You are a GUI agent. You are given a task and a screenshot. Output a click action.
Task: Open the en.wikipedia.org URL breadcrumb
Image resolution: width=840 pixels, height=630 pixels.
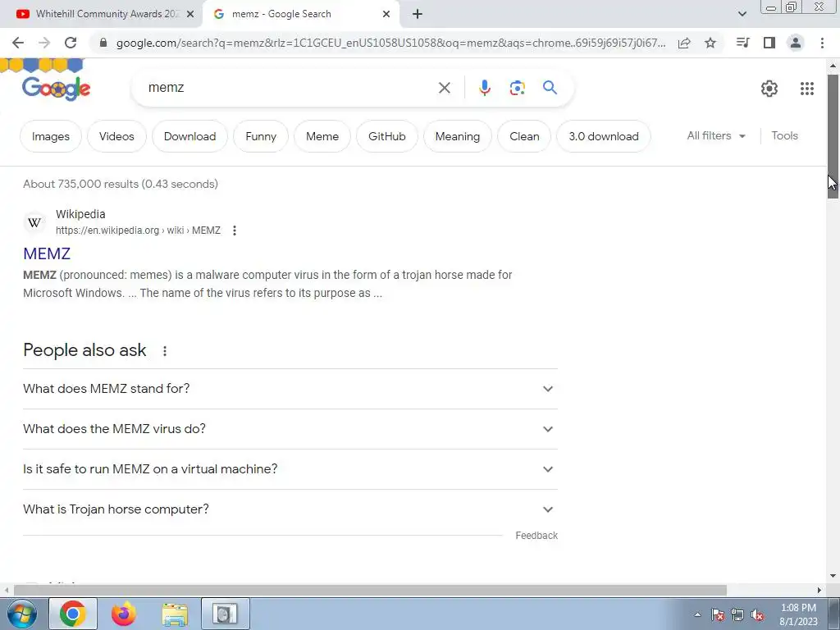point(138,231)
